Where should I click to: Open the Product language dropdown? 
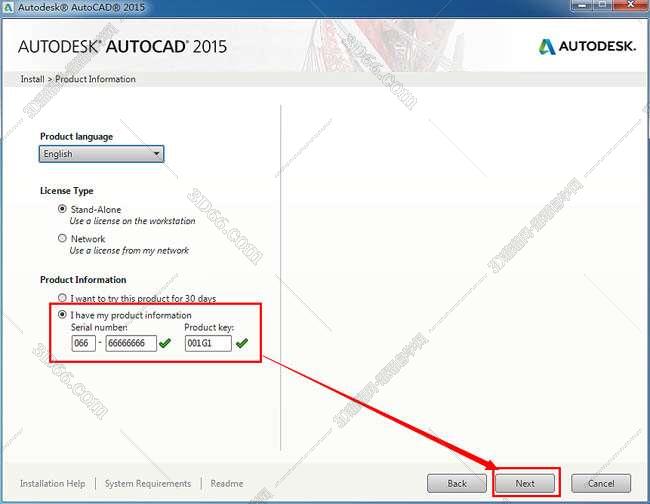(101, 154)
